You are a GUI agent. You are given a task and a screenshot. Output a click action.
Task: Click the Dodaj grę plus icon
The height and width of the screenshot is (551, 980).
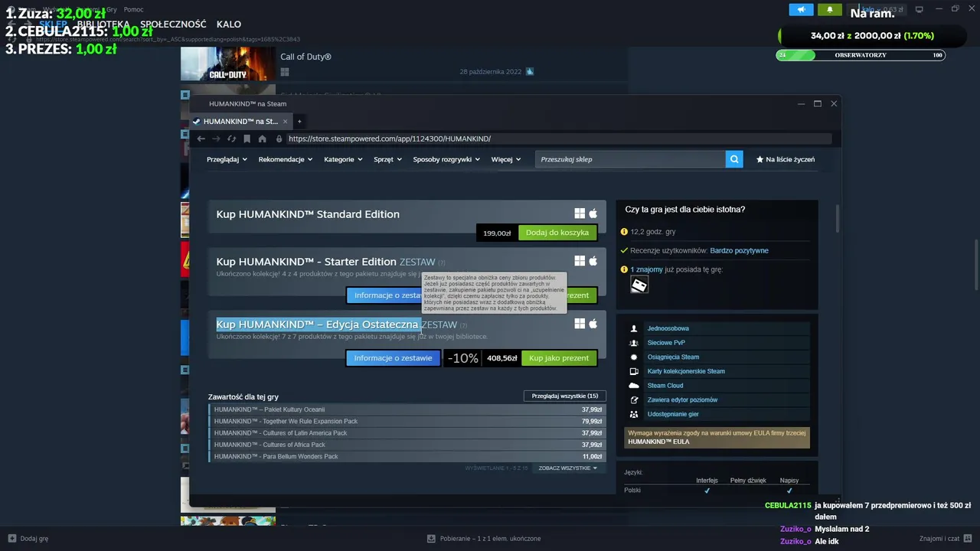[x=11, y=538]
